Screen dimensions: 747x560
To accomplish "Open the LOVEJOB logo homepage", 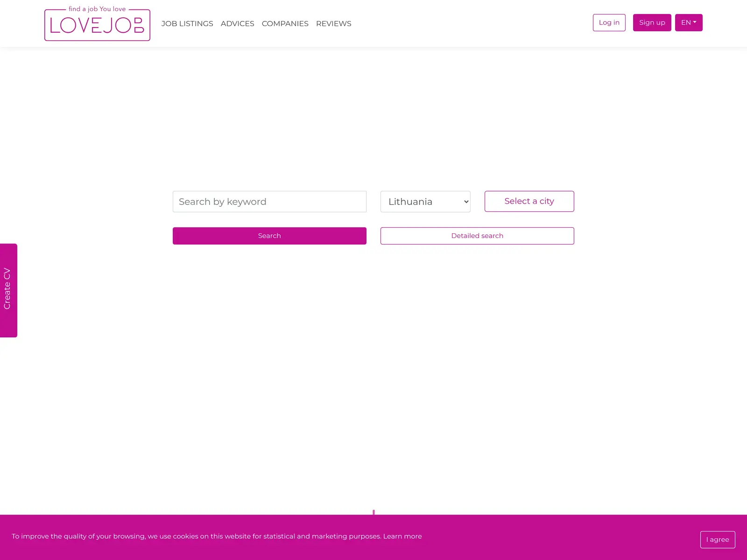I will (x=97, y=23).
